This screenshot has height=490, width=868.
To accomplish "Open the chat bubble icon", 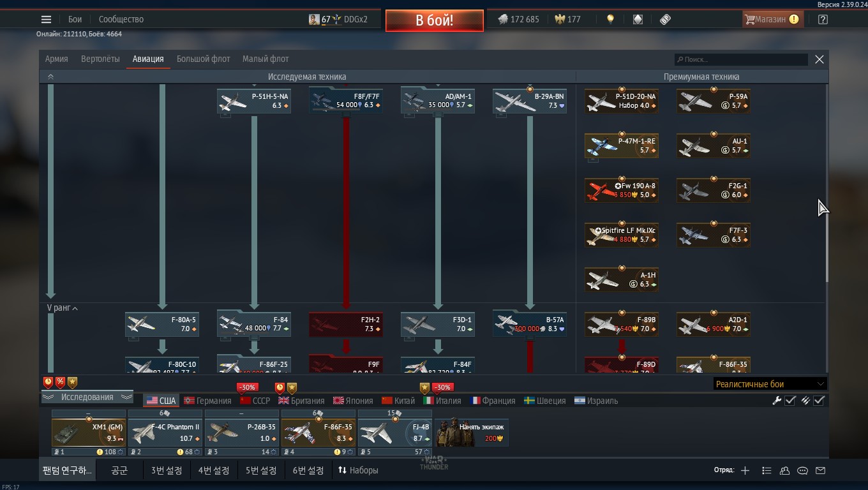I will tap(802, 470).
